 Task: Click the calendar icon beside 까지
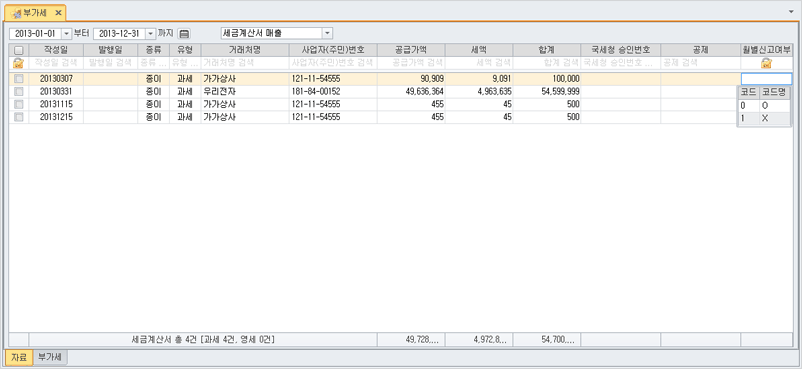pyautogui.click(x=184, y=34)
